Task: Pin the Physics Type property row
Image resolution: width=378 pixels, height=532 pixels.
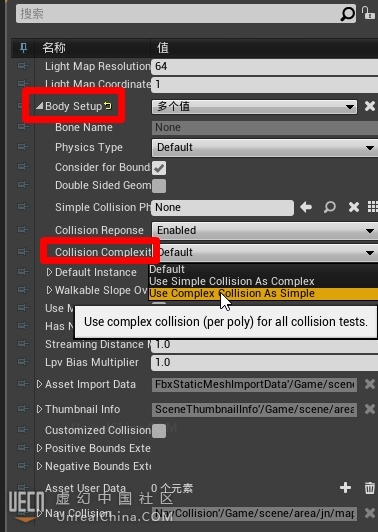Action: point(23,147)
